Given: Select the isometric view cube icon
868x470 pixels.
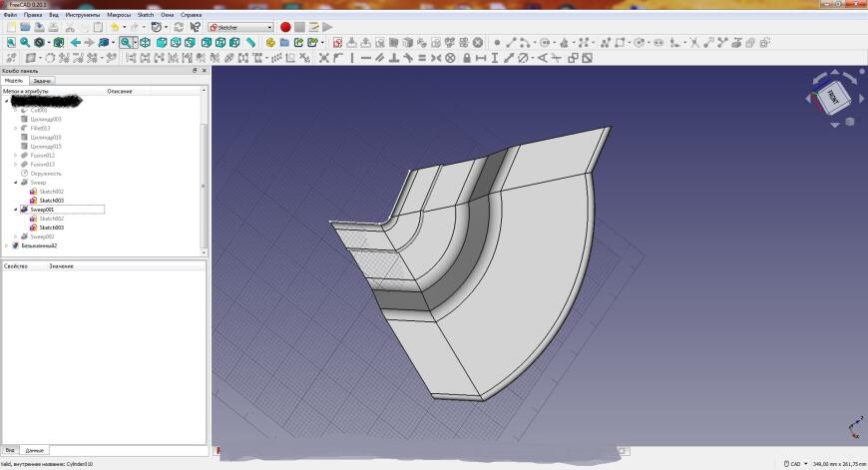Looking at the screenshot, I should (x=146, y=43).
